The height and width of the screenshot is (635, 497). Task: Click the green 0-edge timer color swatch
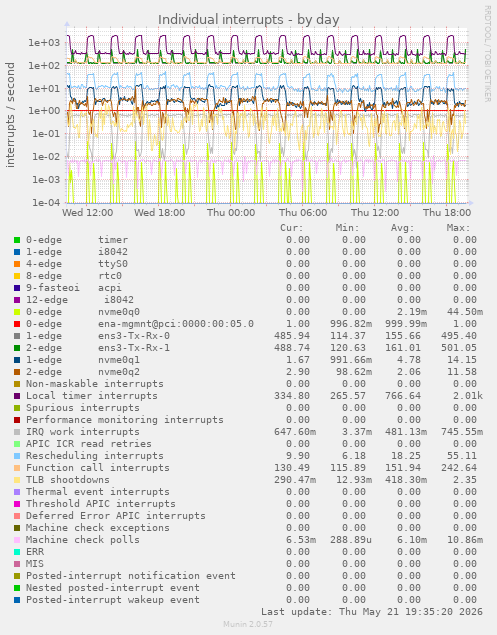(x=17, y=240)
